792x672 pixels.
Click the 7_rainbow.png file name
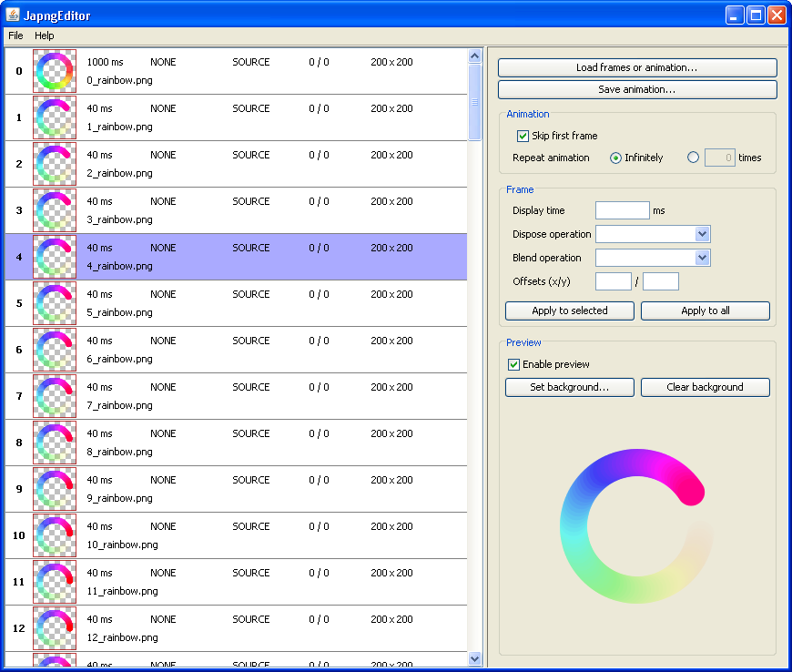tap(119, 406)
